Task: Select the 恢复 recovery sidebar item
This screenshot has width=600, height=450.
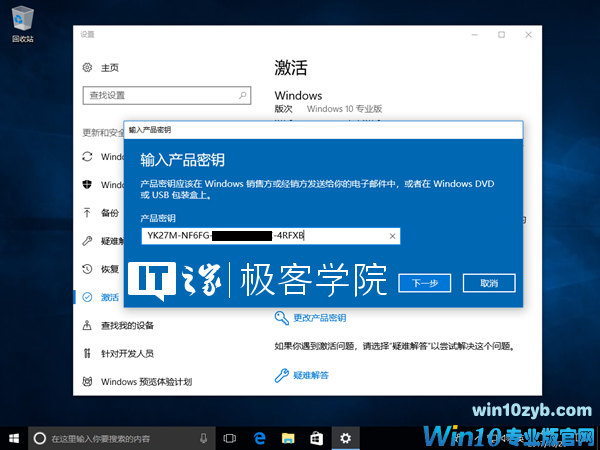Action: tap(109, 269)
